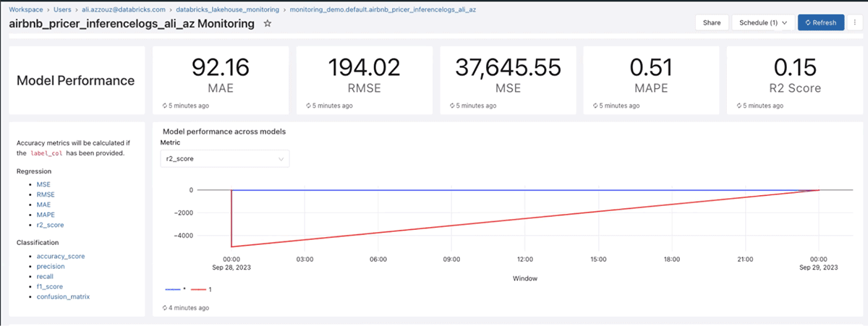
Task: Click the refresh icon under MAE tile
Action: coord(165,106)
